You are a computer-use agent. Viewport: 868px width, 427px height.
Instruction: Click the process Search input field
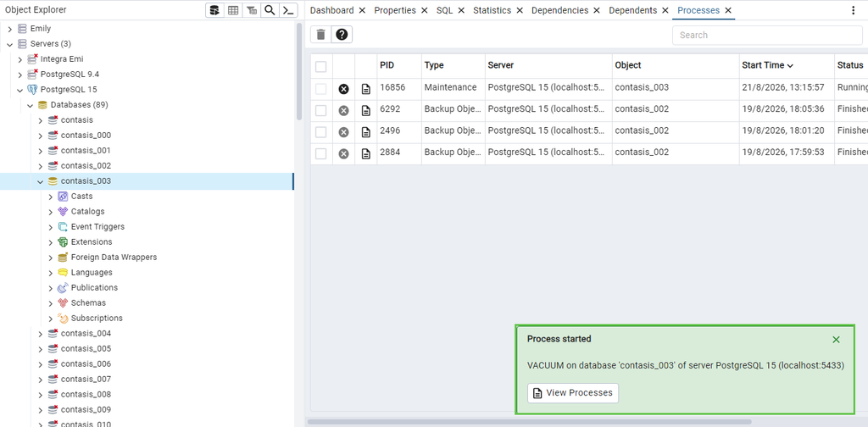[x=767, y=35]
